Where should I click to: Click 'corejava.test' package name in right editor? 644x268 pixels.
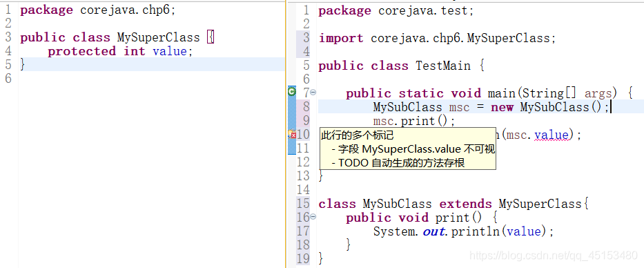coord(423,10)
